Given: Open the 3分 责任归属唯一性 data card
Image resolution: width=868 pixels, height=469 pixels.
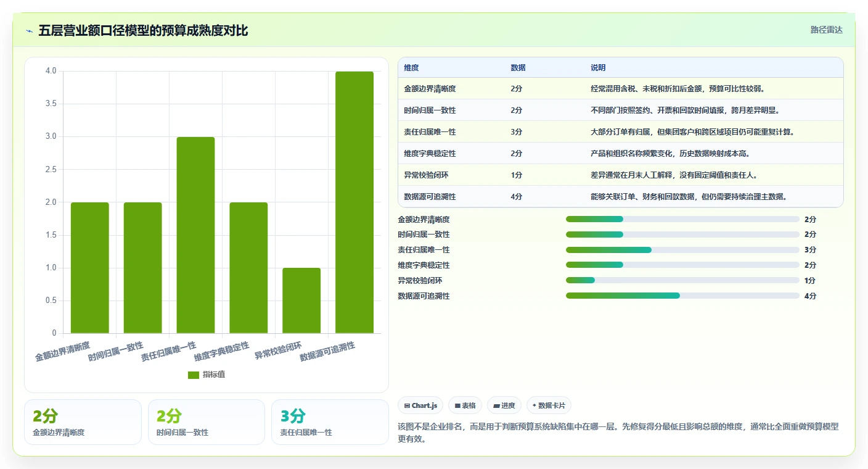Looking at the screenshot, I should [330, 422].
